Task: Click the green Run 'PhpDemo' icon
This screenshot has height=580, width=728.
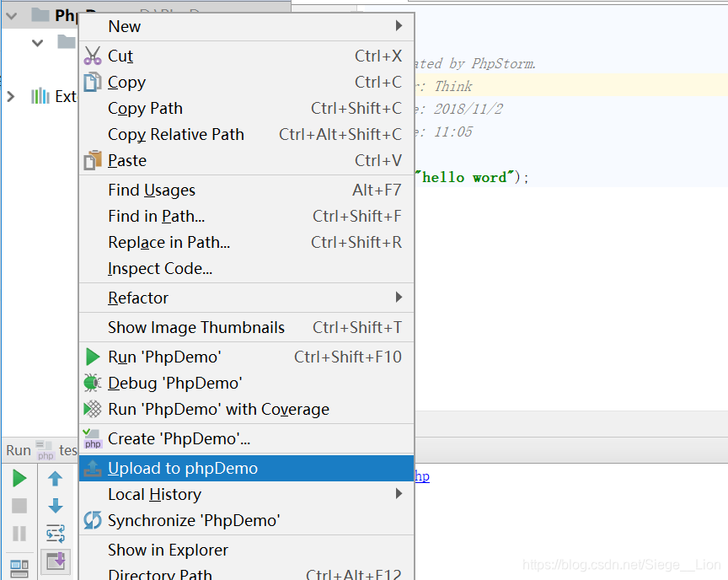Action: click(x=93, y=357)
